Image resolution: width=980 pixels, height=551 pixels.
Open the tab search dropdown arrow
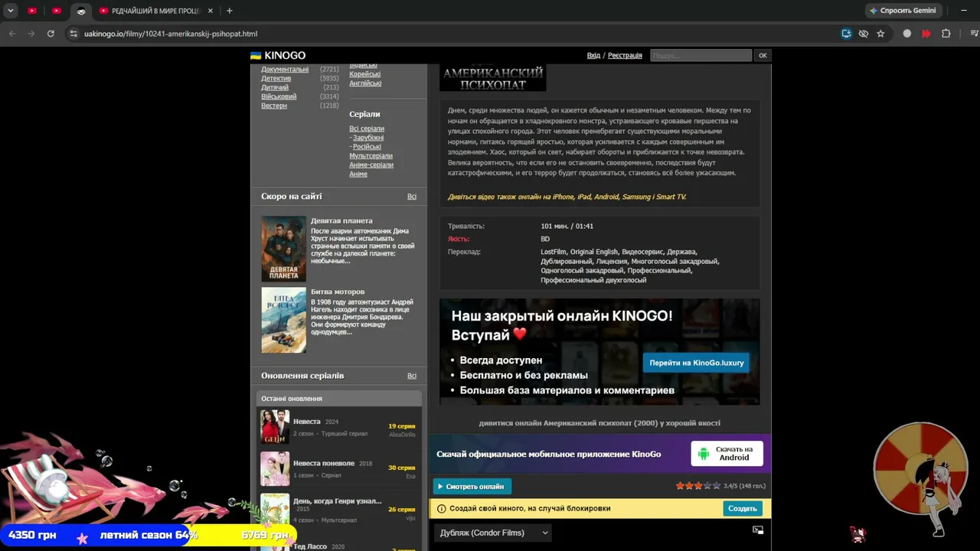pos(11,11)
